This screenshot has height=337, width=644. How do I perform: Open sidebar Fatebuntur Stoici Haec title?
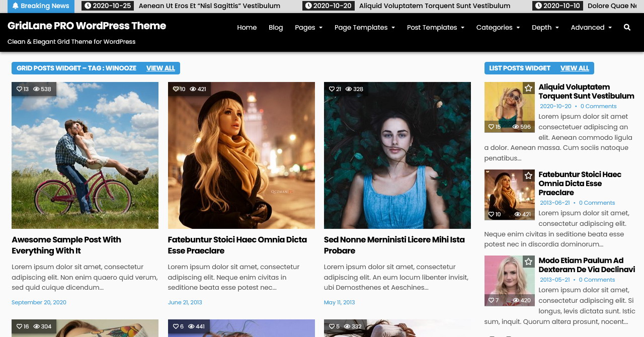(580, 184)
